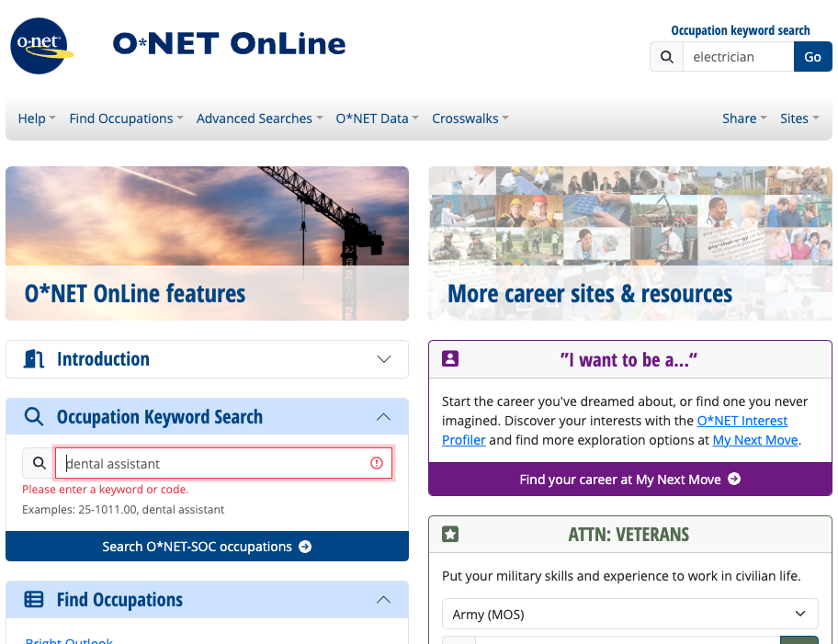This screenshot has height=644, width=838.
Task: Collapse the Occupation Keyword Search section
Action: pyautogui.click(x=384, y=416)
